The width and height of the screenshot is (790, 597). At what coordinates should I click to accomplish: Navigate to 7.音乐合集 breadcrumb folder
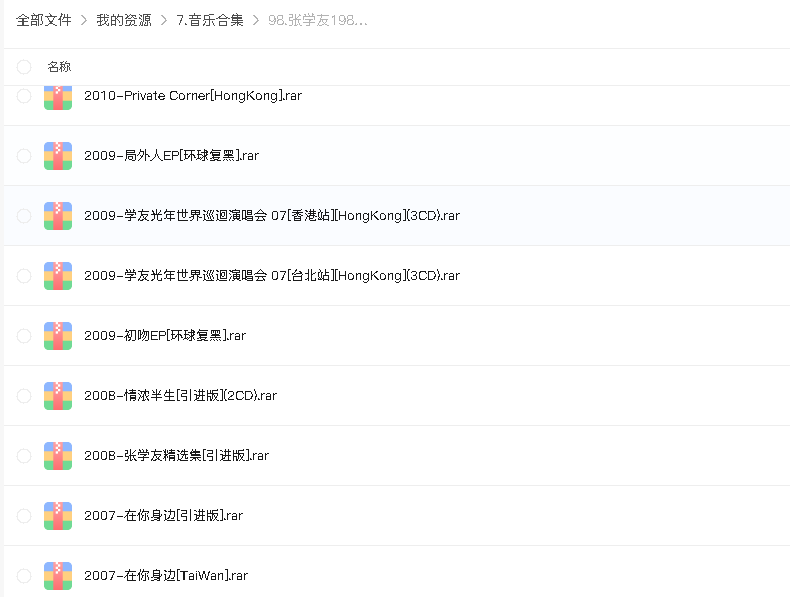click(210, 20)
